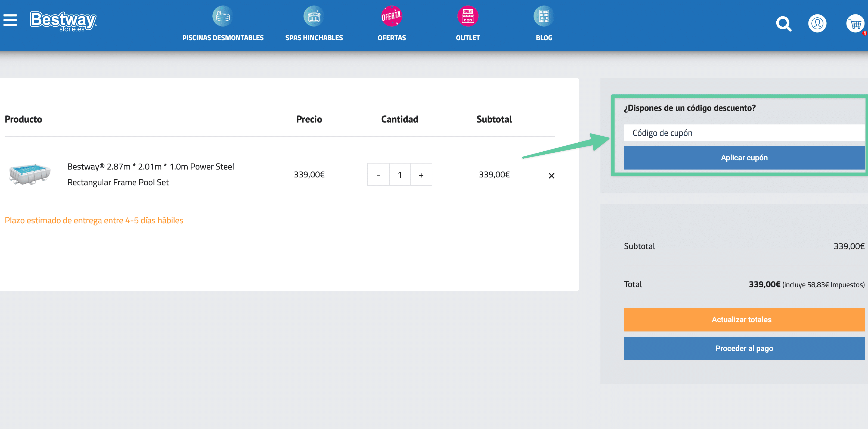The height and width of the screenshot is (429, 868).
Task: Click the Bestway store.es logo
Action: pos(63,21)
